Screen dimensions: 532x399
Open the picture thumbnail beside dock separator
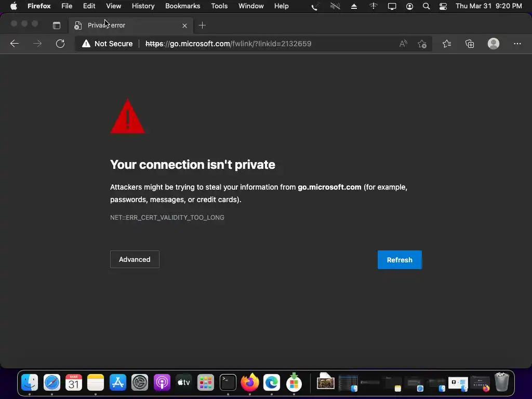pos(326,381)
